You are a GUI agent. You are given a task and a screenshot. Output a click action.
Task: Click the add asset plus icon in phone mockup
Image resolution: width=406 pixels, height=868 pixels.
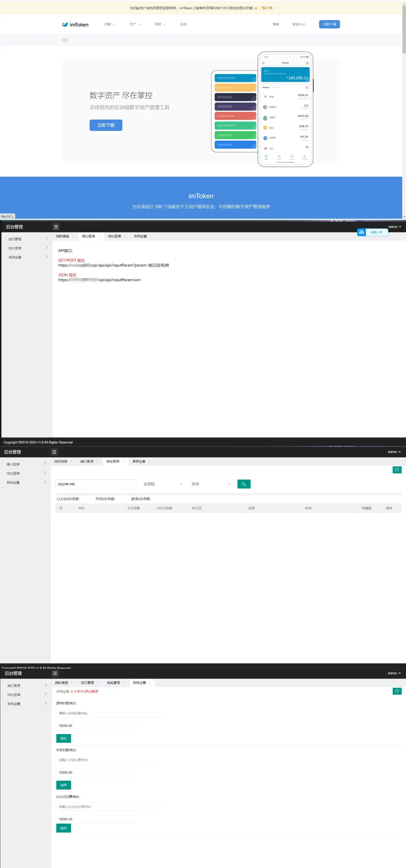[x=306, y=88]
